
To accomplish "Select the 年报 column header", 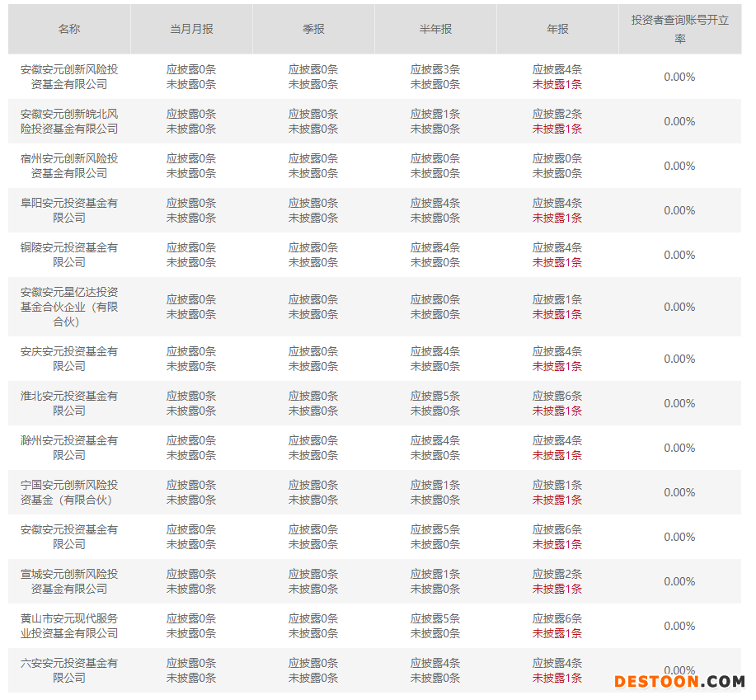I will [x=557, y=29].
